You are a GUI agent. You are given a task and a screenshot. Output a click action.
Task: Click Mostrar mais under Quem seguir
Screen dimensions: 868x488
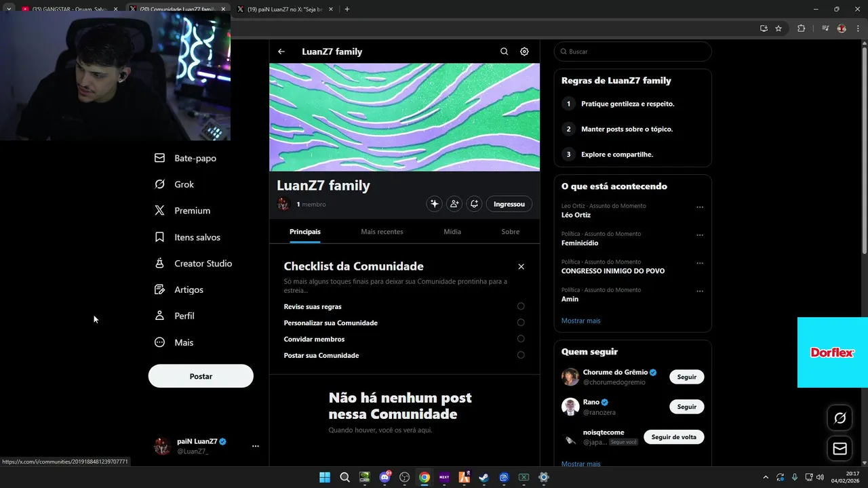(581, 464)
